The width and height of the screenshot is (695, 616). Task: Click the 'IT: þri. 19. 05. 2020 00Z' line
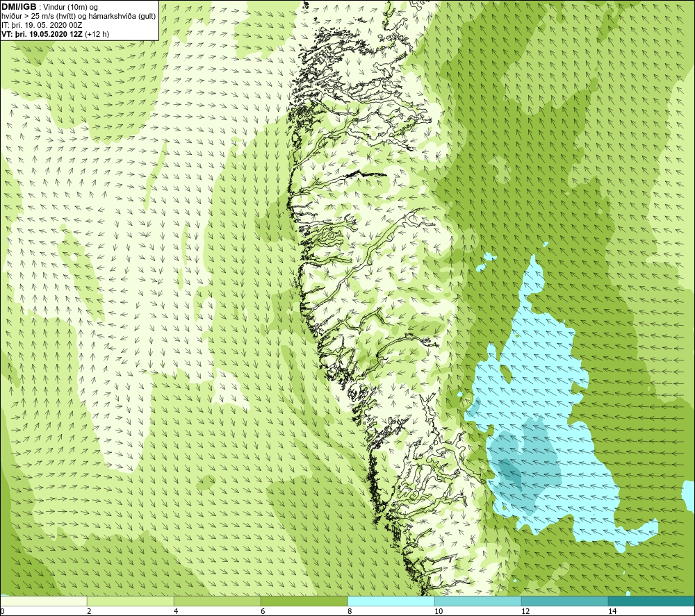42,25
